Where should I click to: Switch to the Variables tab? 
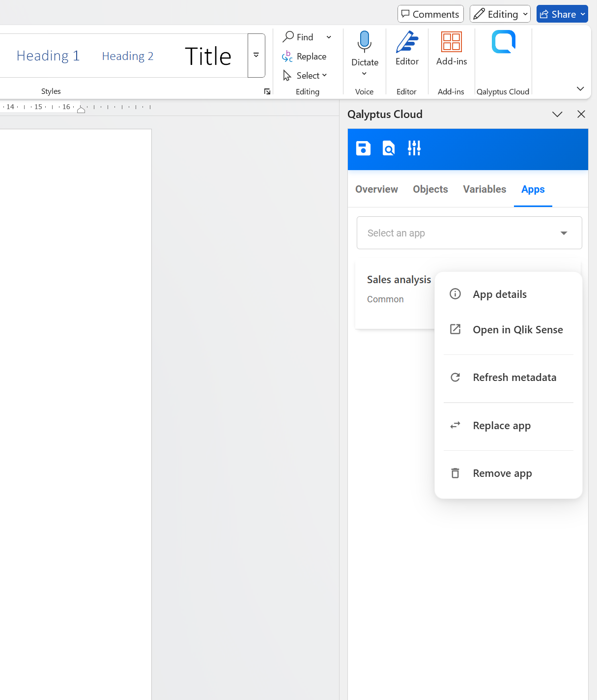pyautogui.click(x=484, y=189)
